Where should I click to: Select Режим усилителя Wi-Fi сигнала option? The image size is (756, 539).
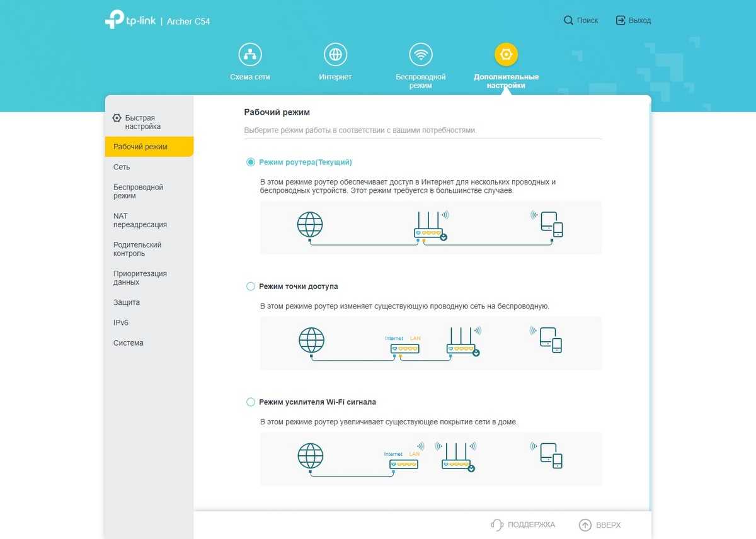[251, 402]
